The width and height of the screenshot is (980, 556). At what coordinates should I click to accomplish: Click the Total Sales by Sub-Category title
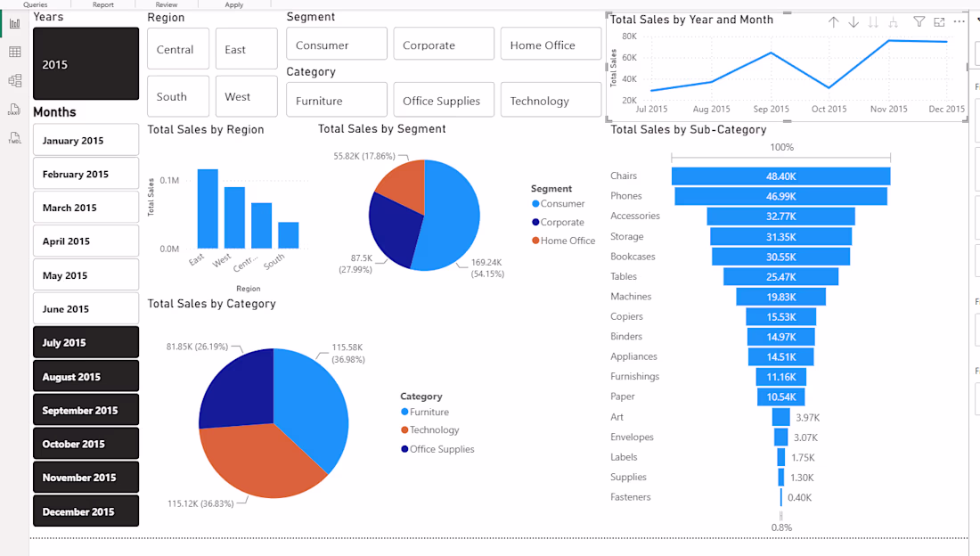[688, 129]
